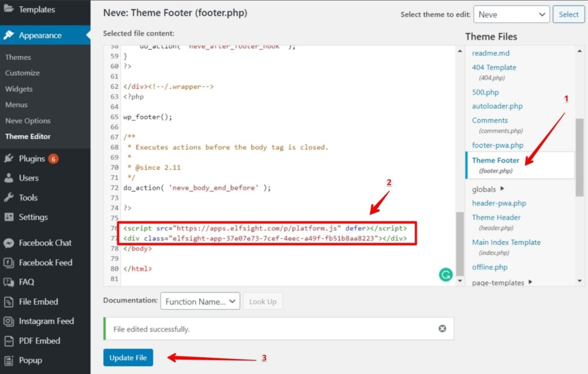This screenshot has width=588, height=374.
Task: Click the Tools wrench icon
Action: click(x=9, y=198)
